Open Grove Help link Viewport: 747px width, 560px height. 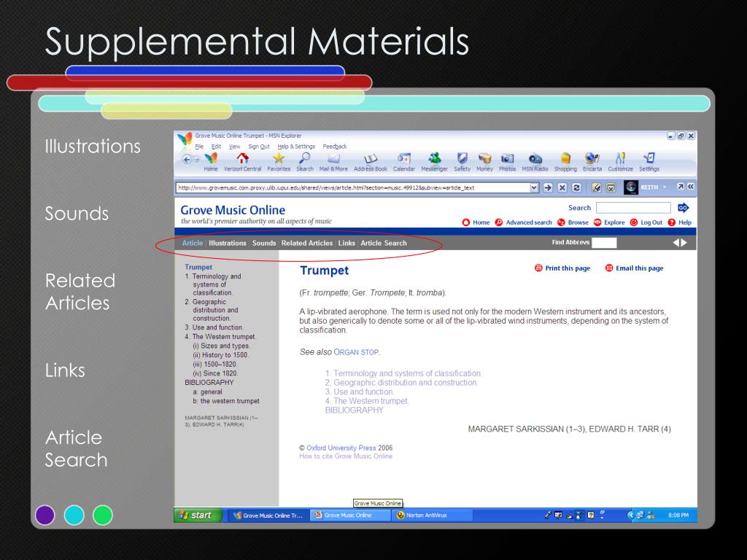click(x=680, y=222)
